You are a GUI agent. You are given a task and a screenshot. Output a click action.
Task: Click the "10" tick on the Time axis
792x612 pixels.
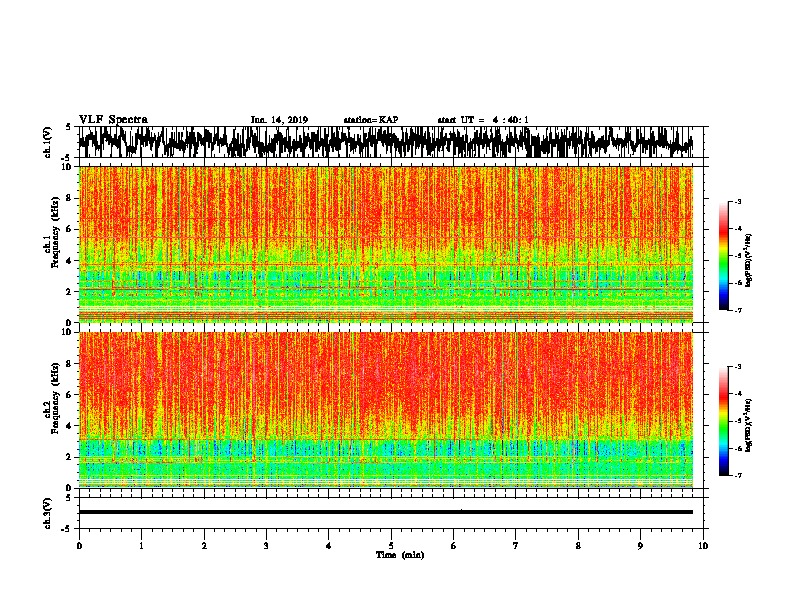703,546
